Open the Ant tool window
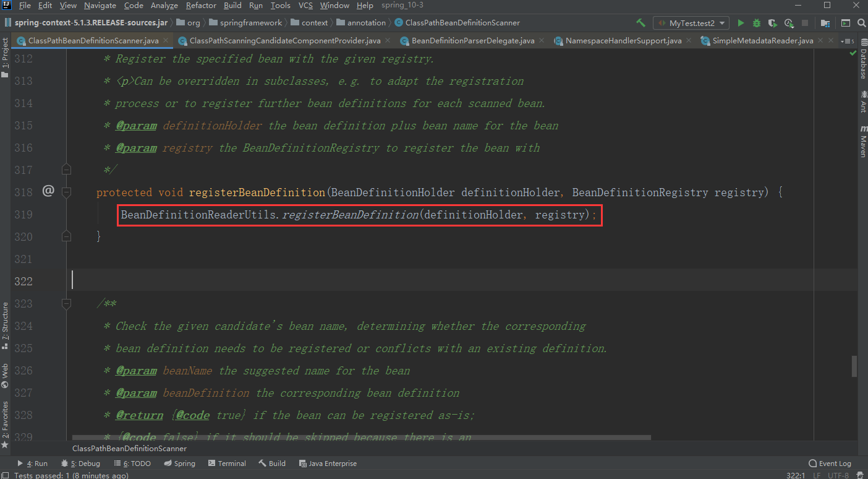Image resolution: width=868 pixels, height=479 pixels. (862, 101)
